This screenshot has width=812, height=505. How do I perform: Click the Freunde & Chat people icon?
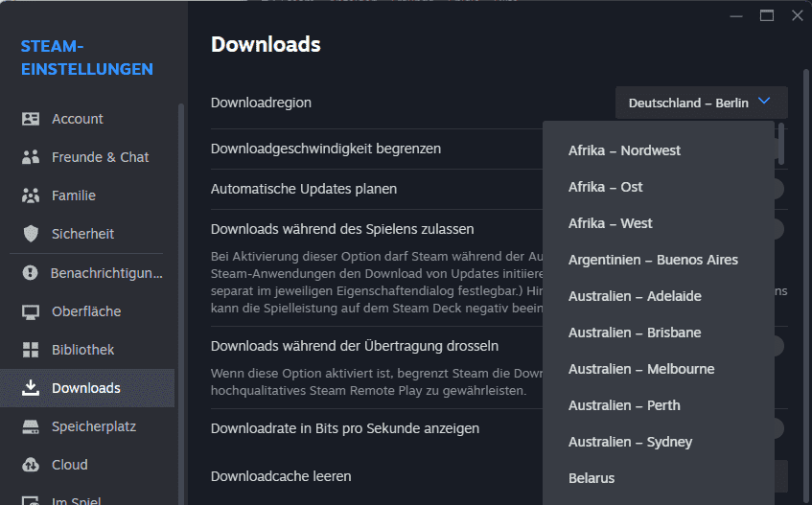31,157
